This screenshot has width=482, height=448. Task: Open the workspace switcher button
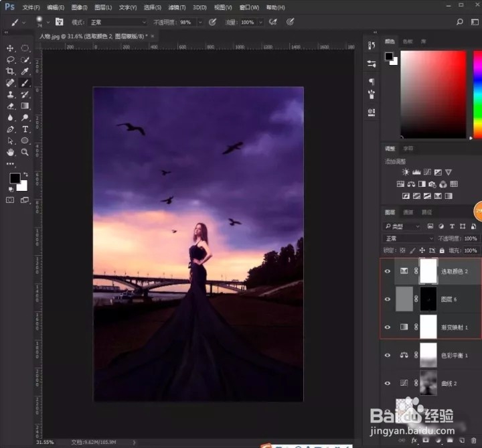(475, 22)
